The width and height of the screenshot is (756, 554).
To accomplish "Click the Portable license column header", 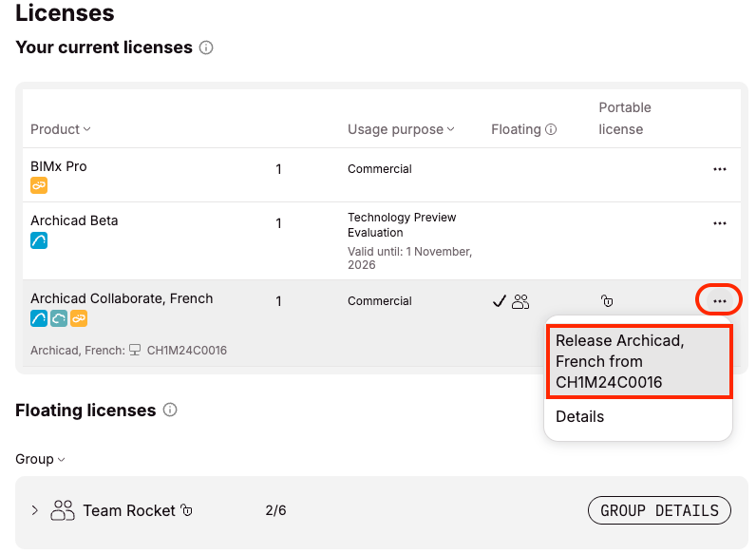I will click(625, 118).
